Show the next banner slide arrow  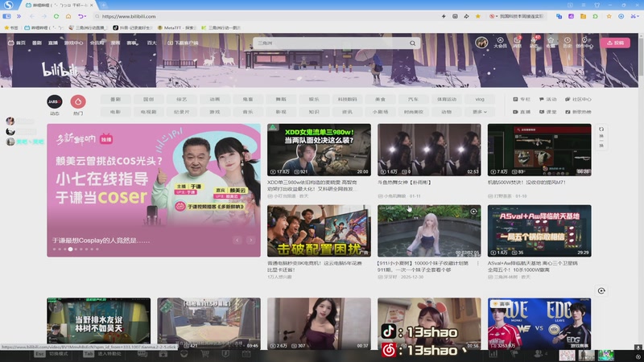pos(250,240)
